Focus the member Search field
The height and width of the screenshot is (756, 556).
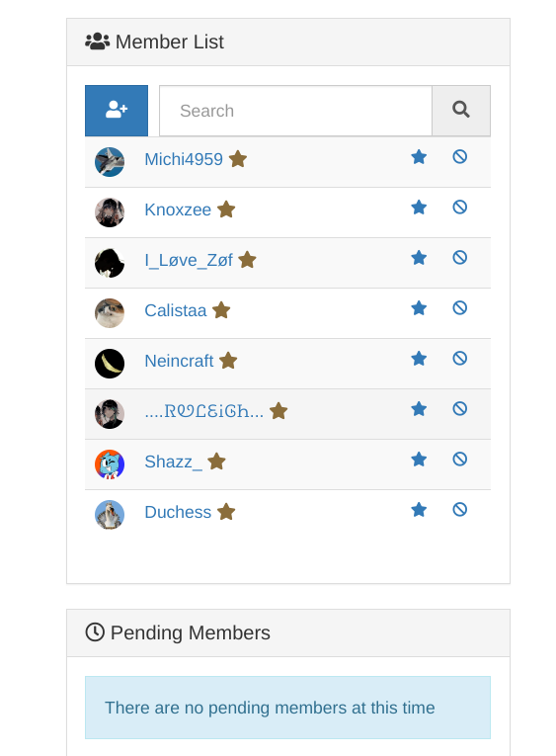(x=295, y=111)
